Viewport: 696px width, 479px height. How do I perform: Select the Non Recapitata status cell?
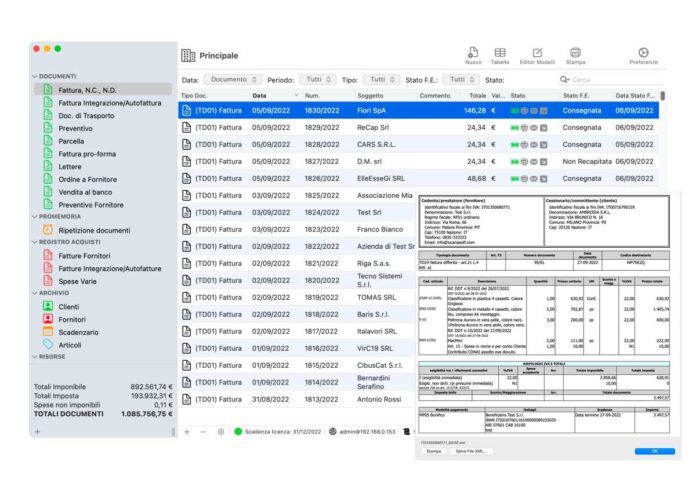pyautogui.click(x=587, y=162)
